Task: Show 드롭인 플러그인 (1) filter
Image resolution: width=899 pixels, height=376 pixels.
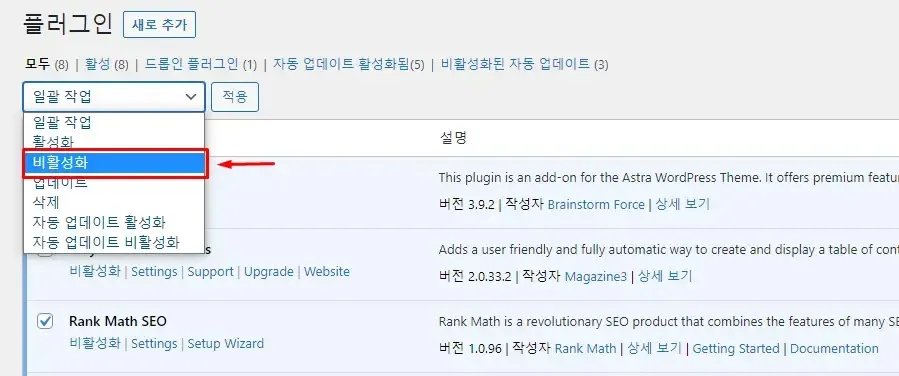Action: click(x=201, y=64)
